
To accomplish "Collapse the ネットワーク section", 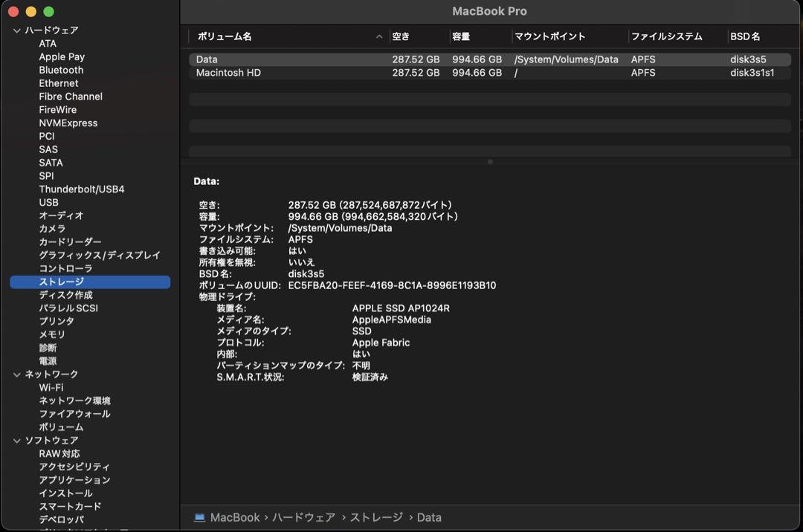I will pyautogui.click(x=17, y=374).
